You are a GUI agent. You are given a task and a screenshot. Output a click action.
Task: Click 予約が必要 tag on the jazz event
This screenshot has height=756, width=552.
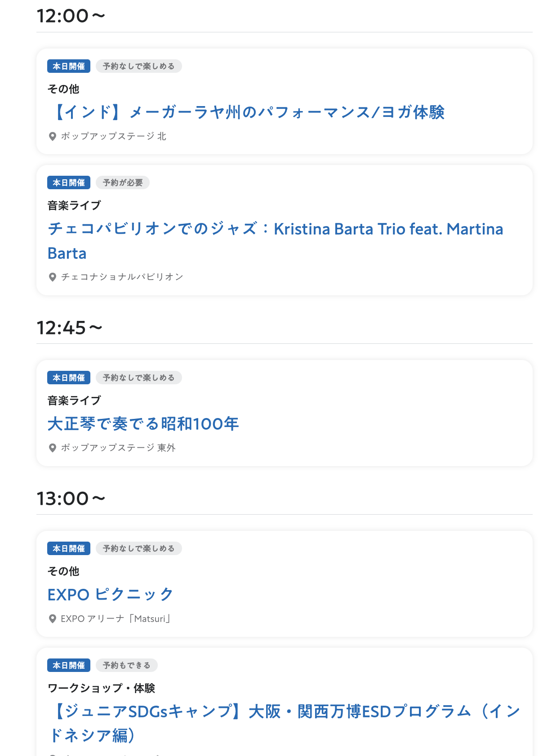tap(123, 182)
